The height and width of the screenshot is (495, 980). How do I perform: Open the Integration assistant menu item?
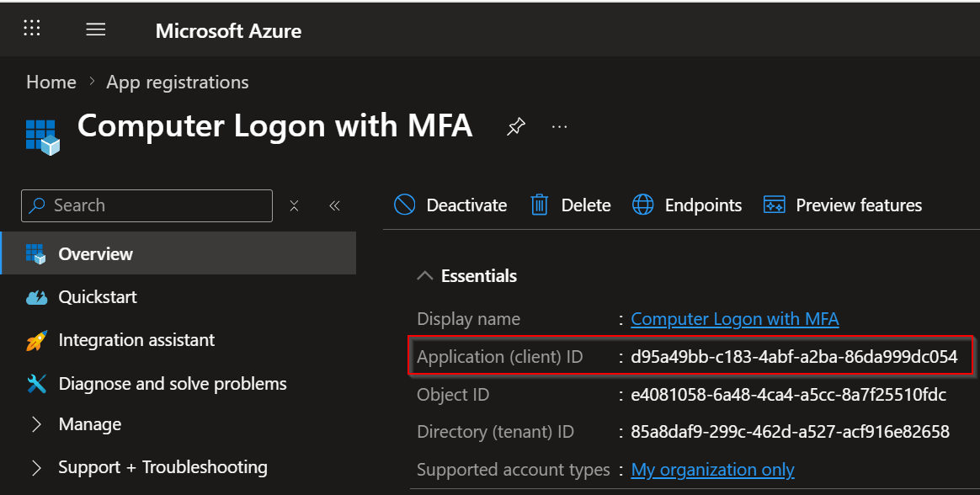(136, 340)
